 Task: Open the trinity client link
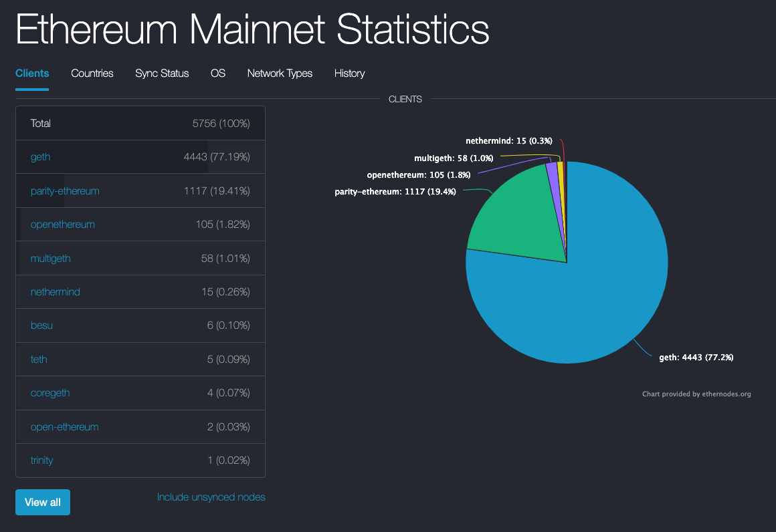41,460
